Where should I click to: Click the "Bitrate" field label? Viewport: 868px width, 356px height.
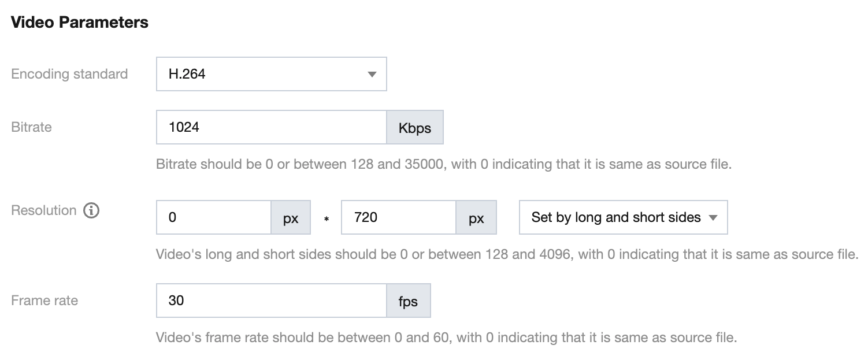coord(31,127)
